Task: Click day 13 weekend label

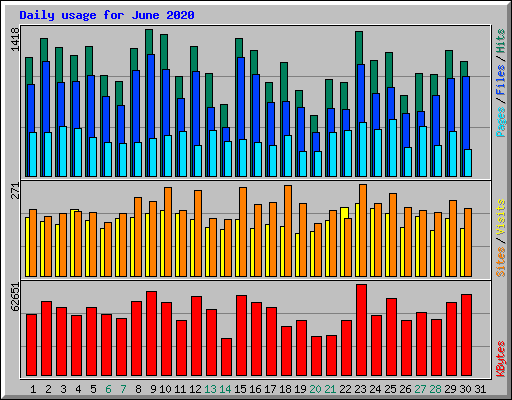Action: [x=210, y=389]
